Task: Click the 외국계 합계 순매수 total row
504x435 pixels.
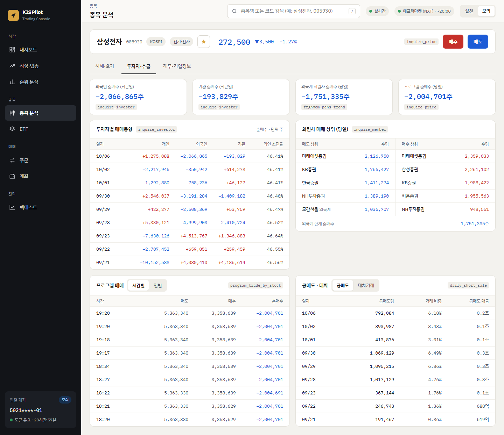Action: 395,224
